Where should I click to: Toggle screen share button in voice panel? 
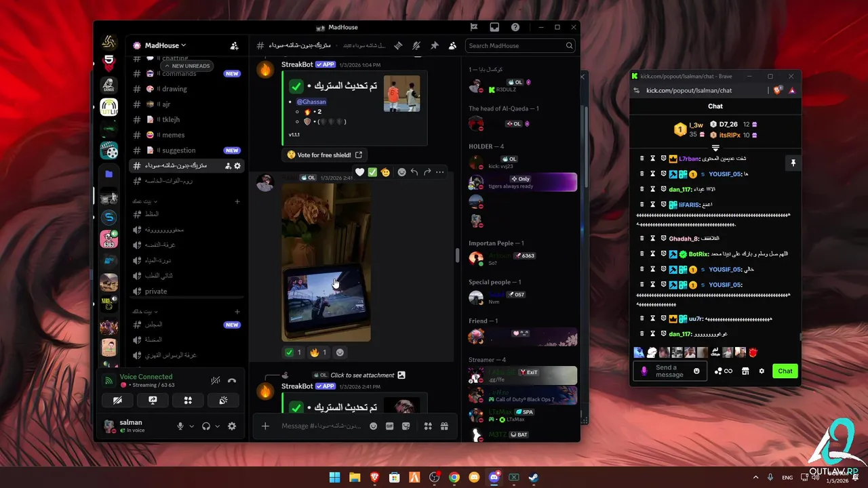tap(153, 401)
